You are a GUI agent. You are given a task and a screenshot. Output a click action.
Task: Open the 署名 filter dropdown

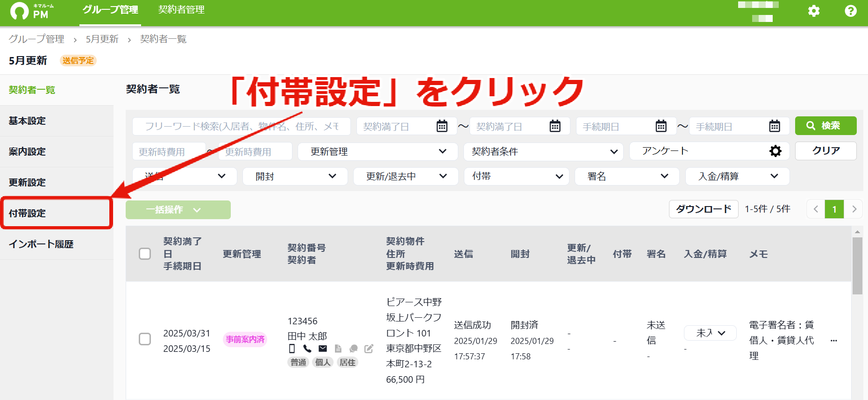(627, 176)
